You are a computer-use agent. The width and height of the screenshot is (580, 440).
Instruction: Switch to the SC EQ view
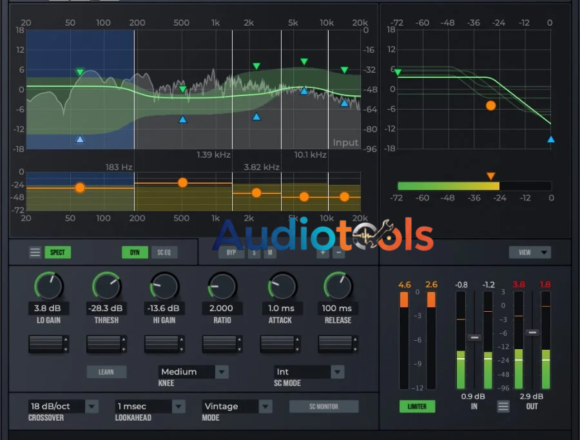click(x=164, y=253)
